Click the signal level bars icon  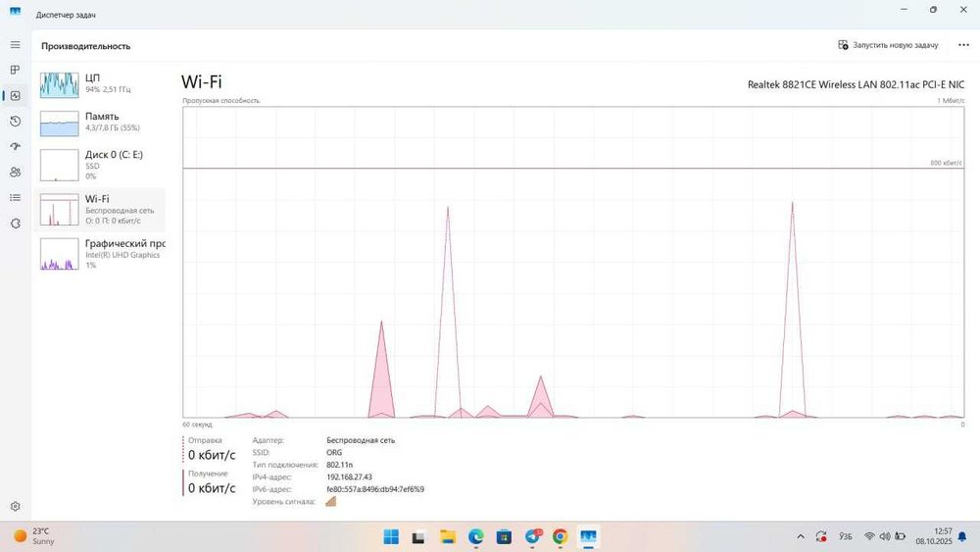330,501
